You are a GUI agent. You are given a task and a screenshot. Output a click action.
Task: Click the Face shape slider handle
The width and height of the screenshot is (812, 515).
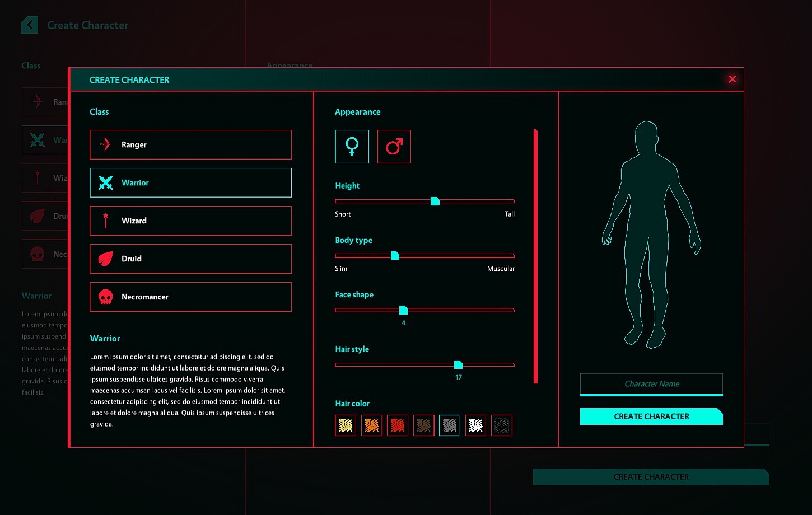(x=403, y=310)
